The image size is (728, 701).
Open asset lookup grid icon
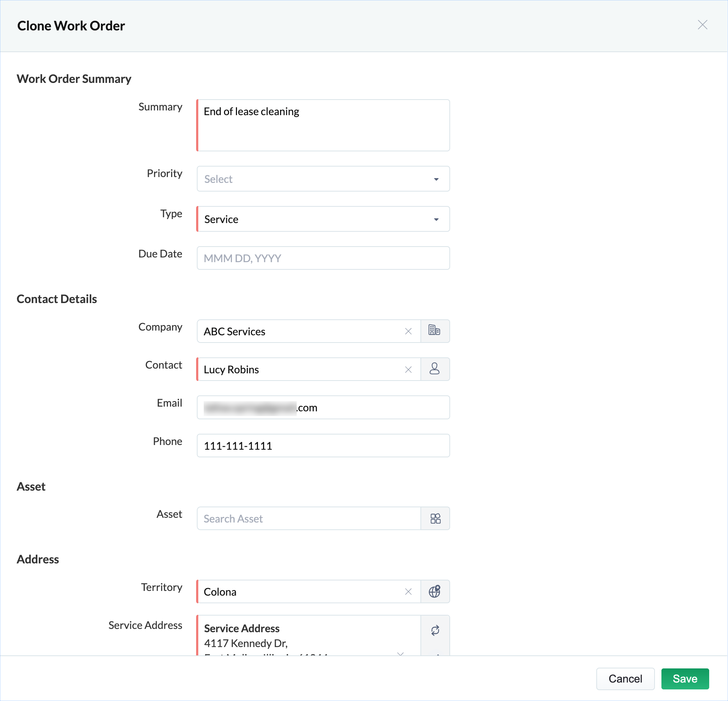435,518
